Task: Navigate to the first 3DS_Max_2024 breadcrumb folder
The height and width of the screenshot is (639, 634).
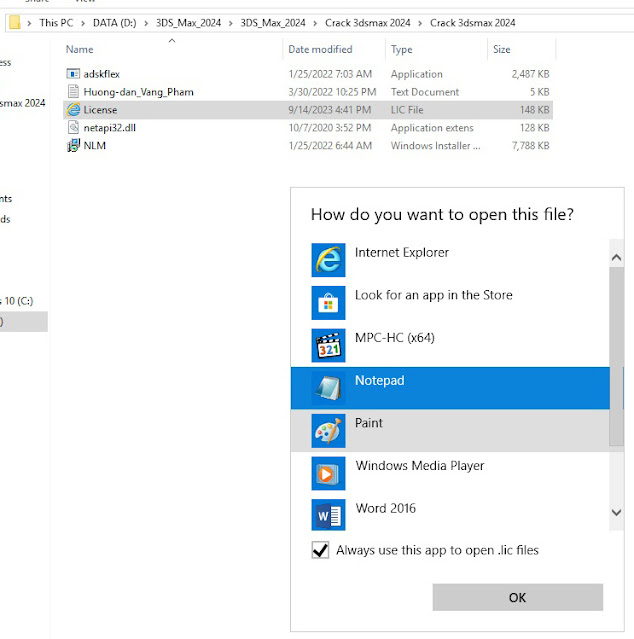Action: point(188,23)
